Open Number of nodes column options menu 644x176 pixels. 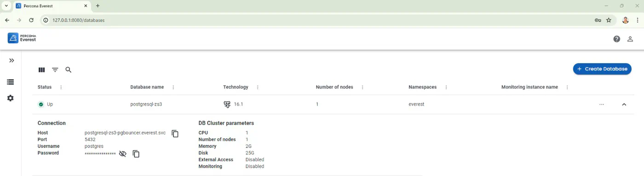362,87
